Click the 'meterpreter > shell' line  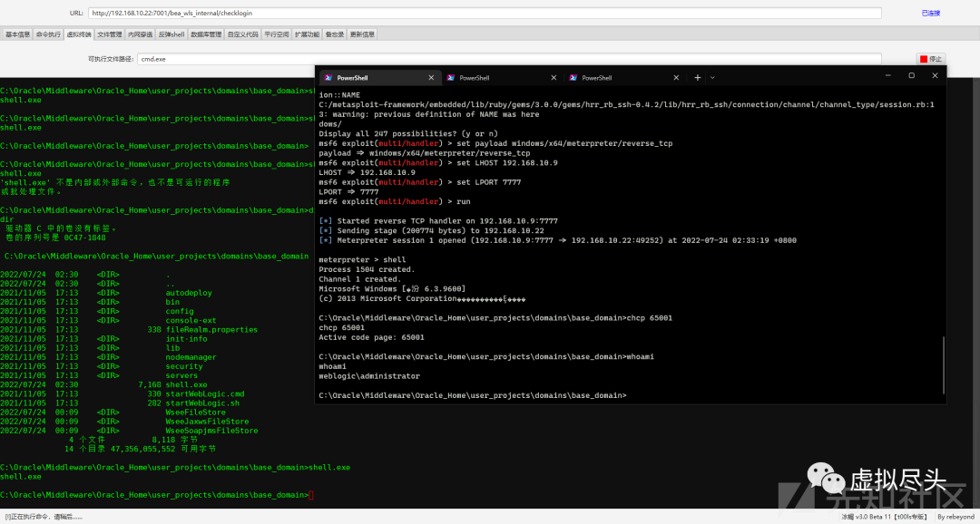pos(362,260)
